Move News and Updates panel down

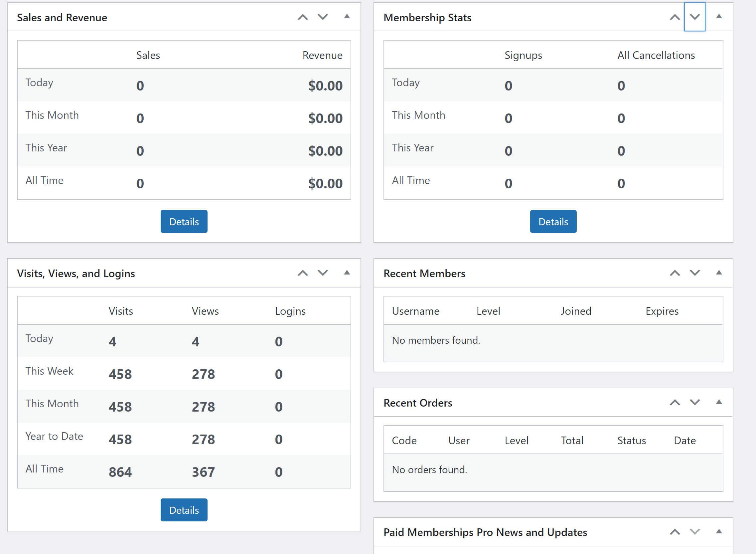(x=695, y=532)
